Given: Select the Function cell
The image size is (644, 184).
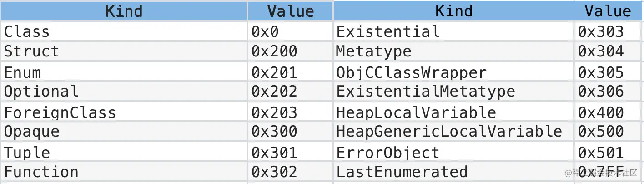Looking at the screenshot, I should 124,172.
